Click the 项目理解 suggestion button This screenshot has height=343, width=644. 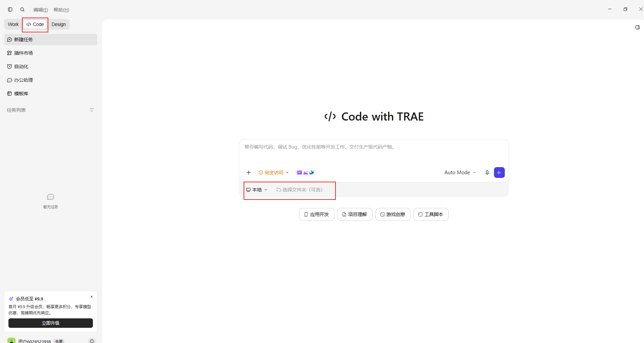(x=355, y=214)
